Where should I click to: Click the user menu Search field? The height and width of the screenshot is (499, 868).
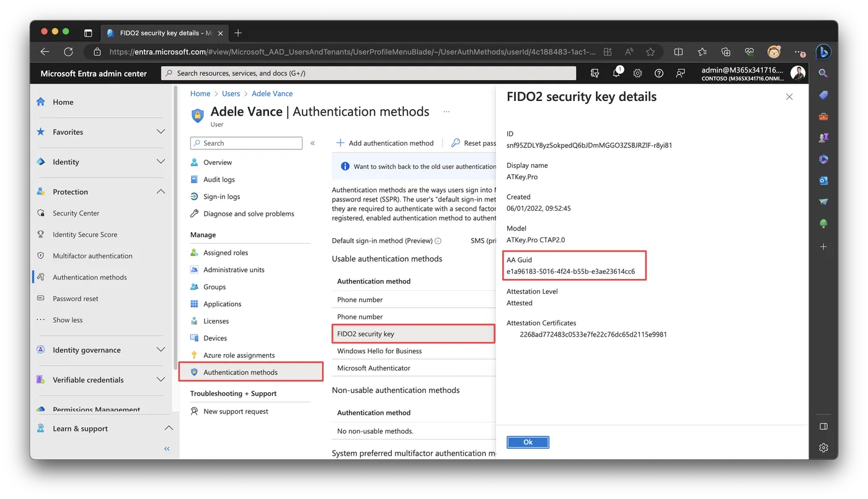(246, 143)
